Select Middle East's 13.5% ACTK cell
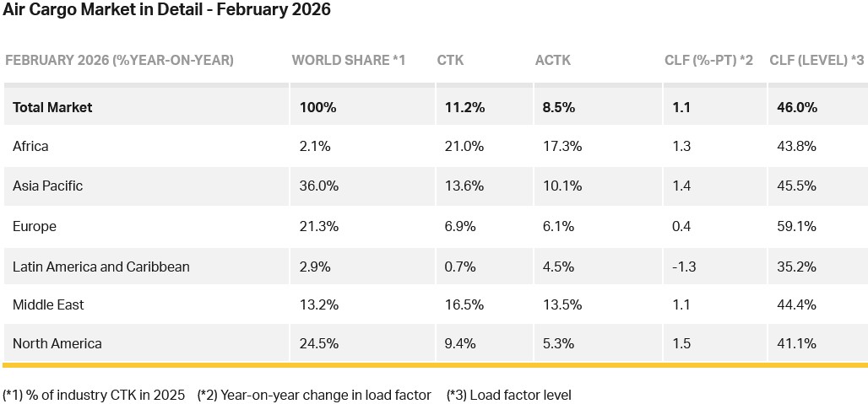 tap(557, 304)
